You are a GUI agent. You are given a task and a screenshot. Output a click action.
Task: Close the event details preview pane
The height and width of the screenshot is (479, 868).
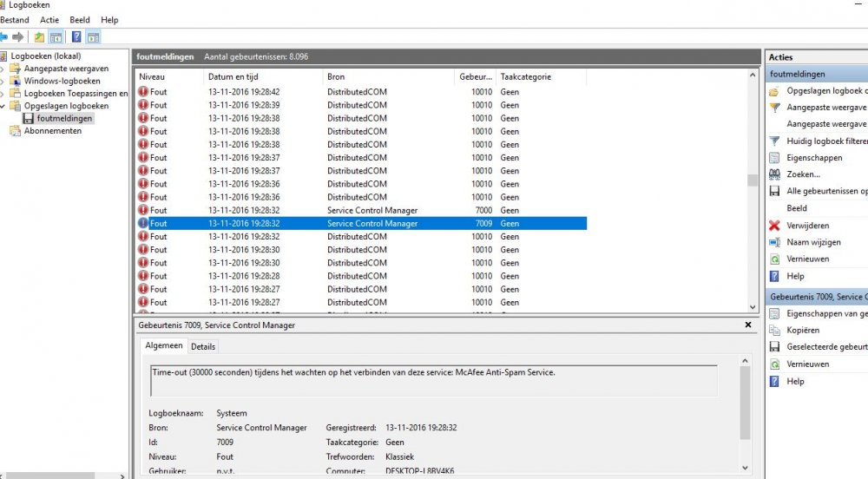click(x=748, y=325)
